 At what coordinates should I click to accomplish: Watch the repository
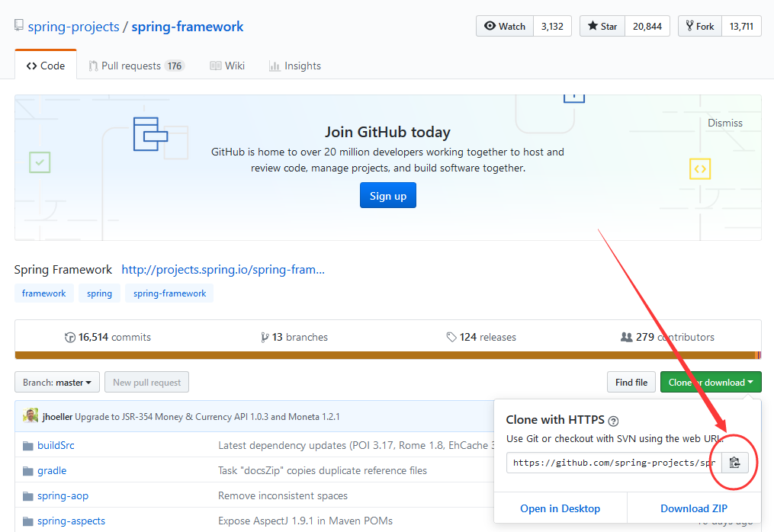coord(505,26)
